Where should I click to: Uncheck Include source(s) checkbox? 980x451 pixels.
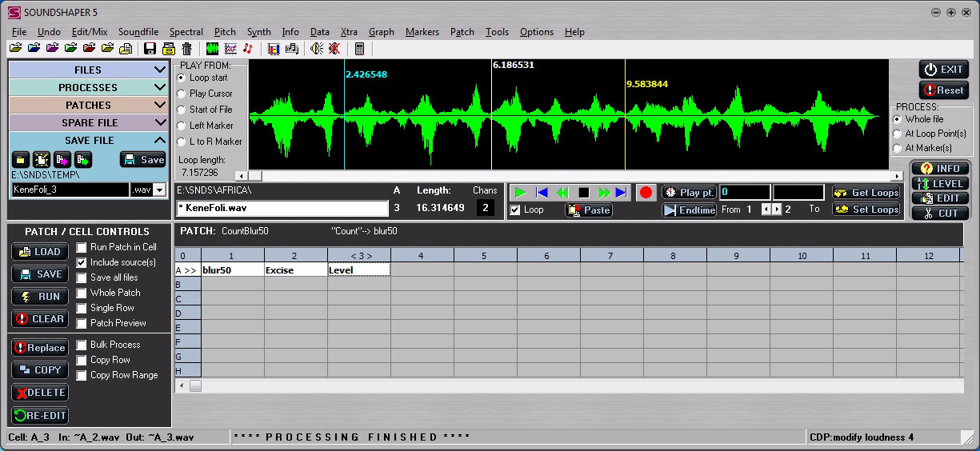click(82, 262)
